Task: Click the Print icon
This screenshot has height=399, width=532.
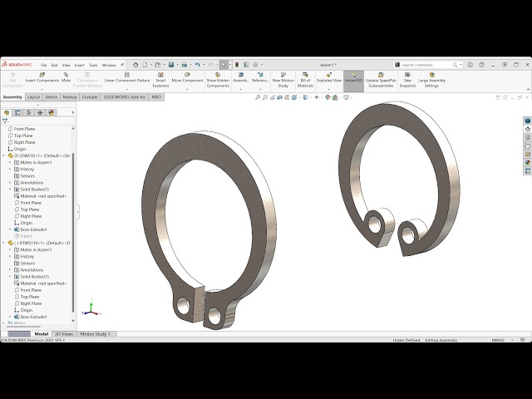Action: coord(184,65)
